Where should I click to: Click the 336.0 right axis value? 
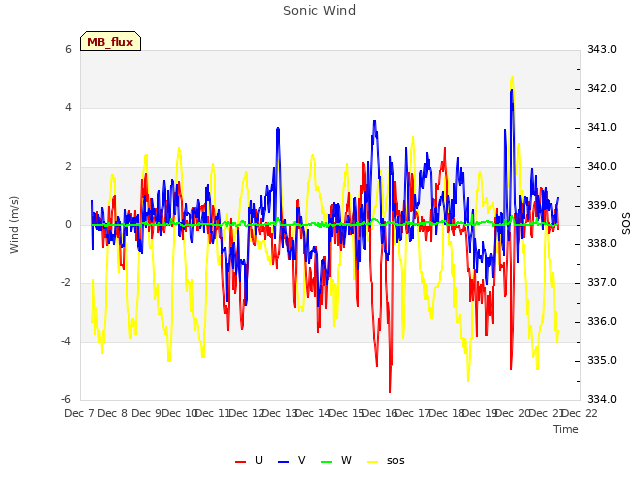(602, 321)
